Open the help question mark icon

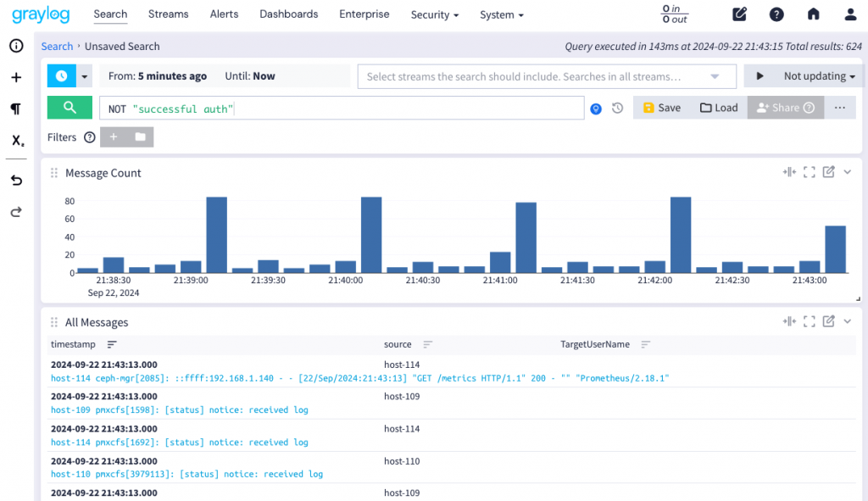click(776, 14)
